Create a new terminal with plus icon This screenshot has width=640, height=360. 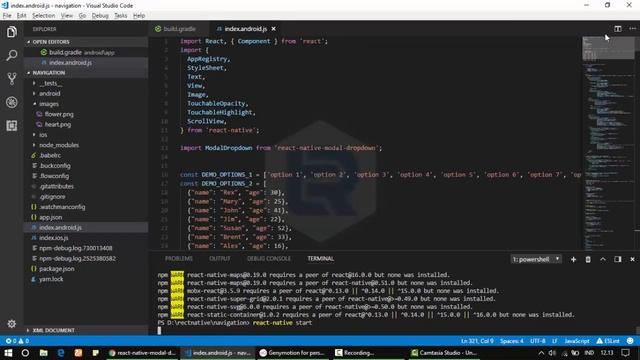click(x=573, y=259)
